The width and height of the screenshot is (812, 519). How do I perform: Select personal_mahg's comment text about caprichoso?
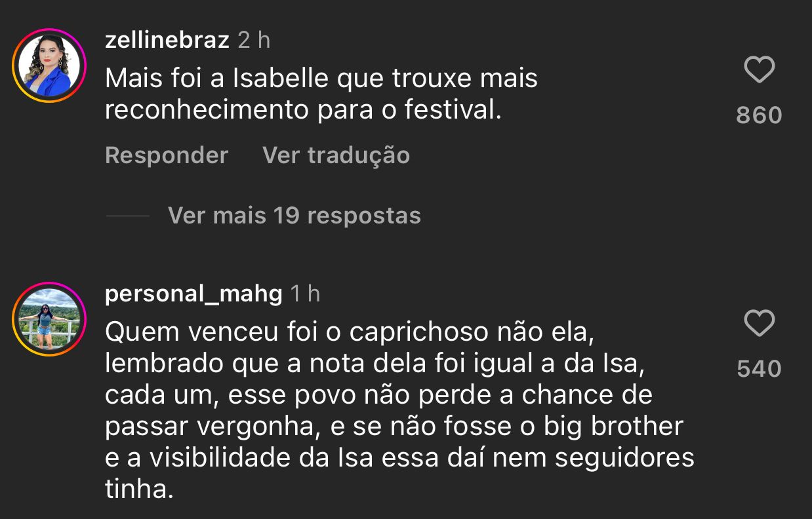point(394,410)
